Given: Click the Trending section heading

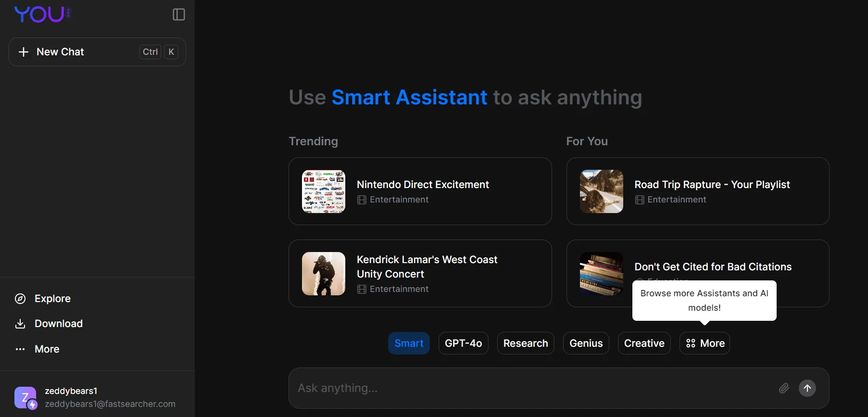Looking at the screenshot, I should click(314, 141).
